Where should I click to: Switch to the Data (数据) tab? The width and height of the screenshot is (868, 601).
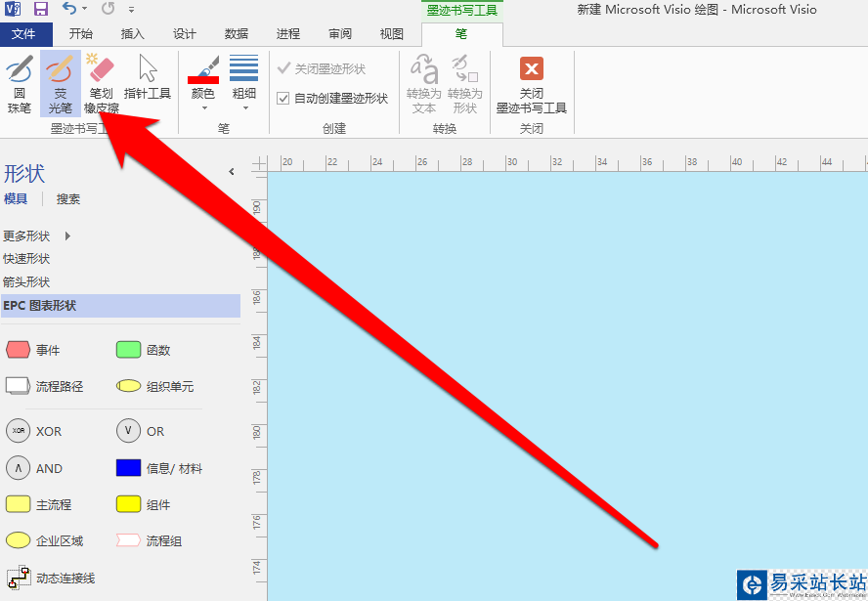point(237,34)
